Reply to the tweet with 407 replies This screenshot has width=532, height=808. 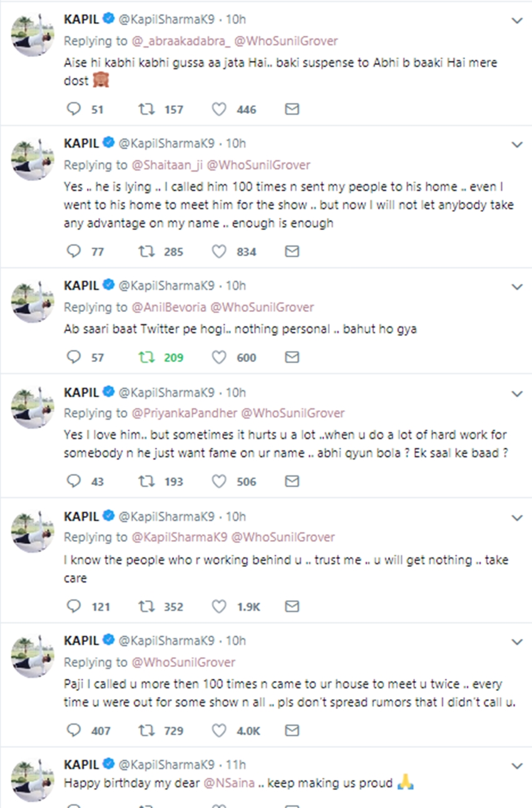coord(74,730)
